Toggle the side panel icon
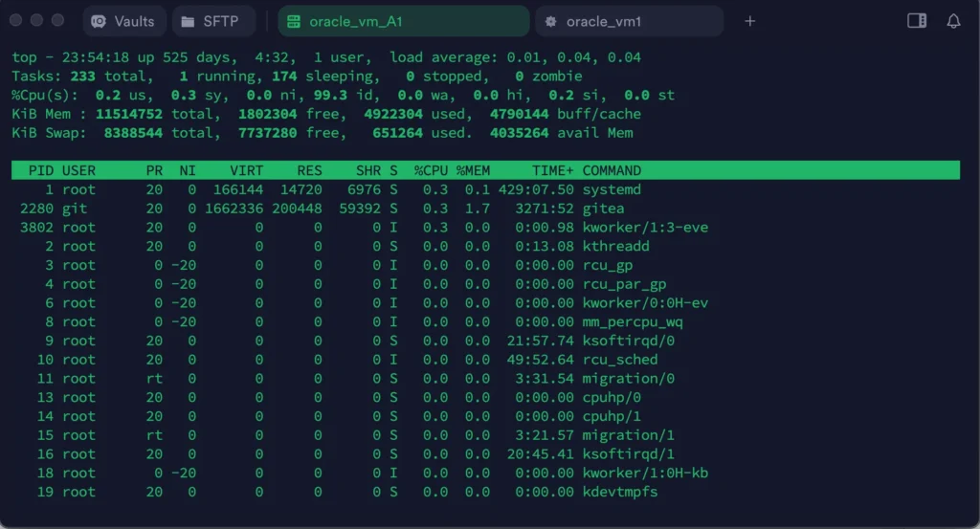This screenshot has width=980, height=529. pos(916,21)
